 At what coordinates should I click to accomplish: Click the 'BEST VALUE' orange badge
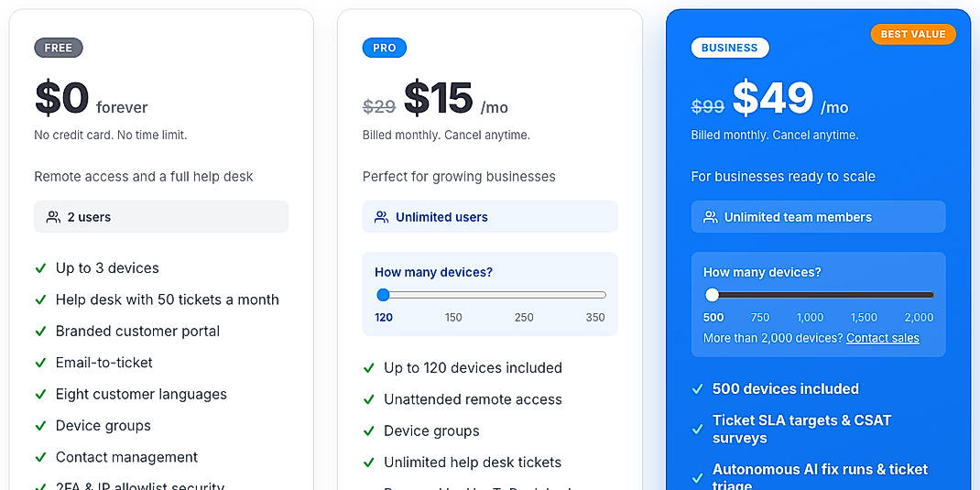coord(913,35)
